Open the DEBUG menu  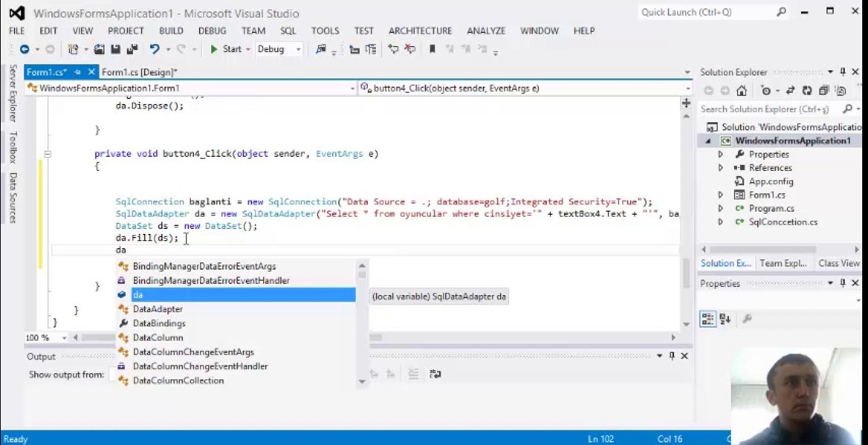[x=212, y=31]
